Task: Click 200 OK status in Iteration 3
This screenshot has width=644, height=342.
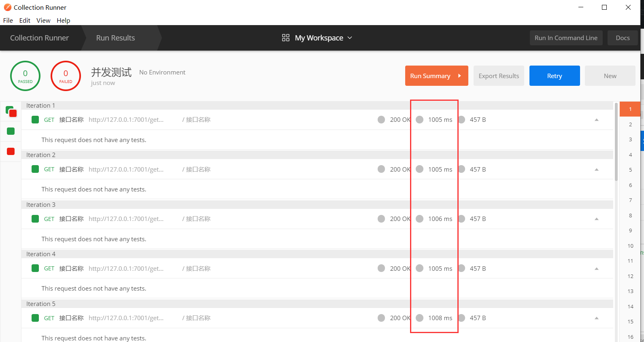Action: point(400,219)
